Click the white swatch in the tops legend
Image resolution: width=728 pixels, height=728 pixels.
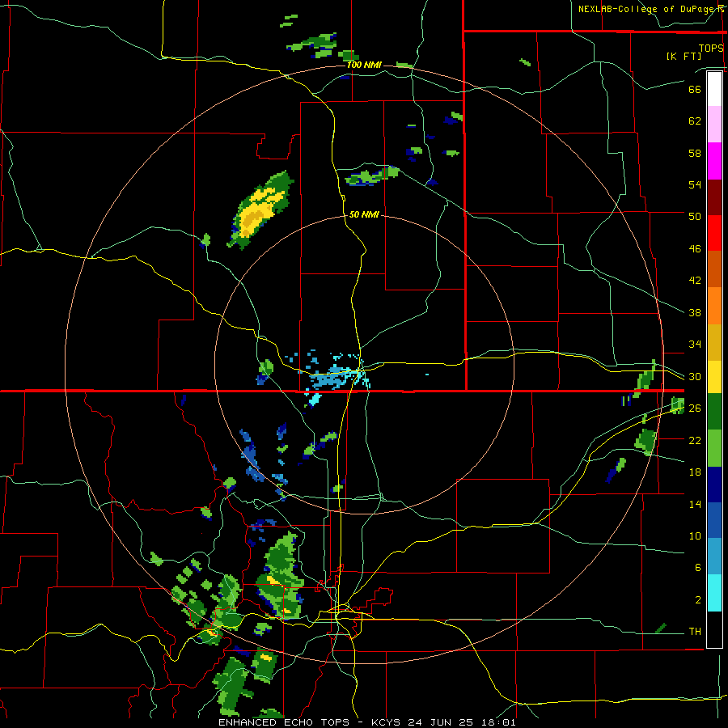pos(714,89)
